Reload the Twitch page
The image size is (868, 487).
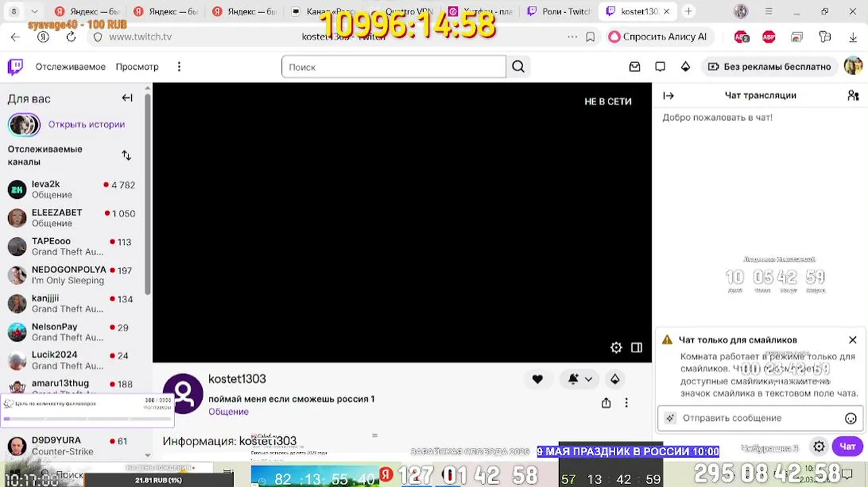pos(71,37)
